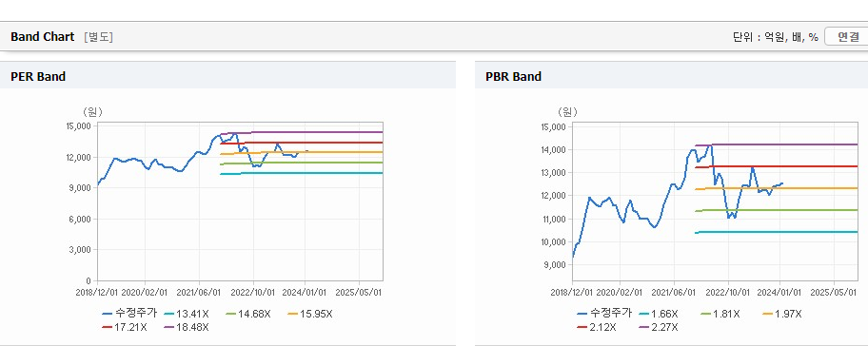Click the 9,000 label on PBR y-axis
868x346 pixels.
click(555, 265)
